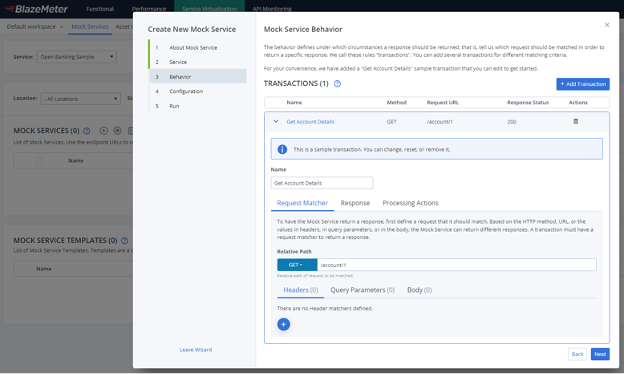Go to wizard step Run

[174, 106]
